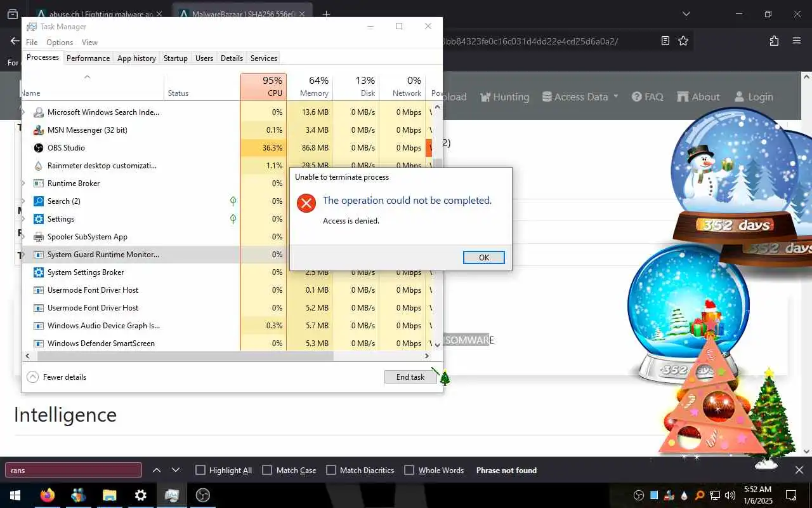The height and width of the screenshot is (508, 812).
Task: Open the list all tabs chevron
Action: pyautogui.click(x=686, y=14)
